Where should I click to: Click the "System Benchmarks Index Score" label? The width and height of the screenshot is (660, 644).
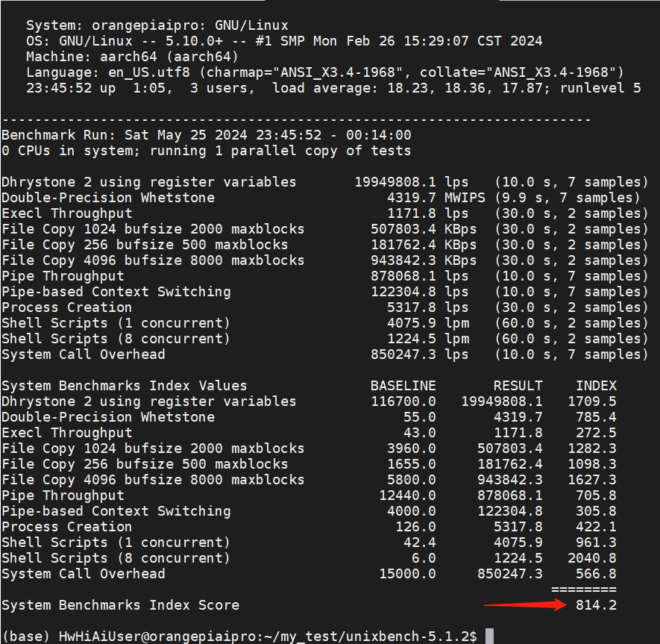[120, 605]
